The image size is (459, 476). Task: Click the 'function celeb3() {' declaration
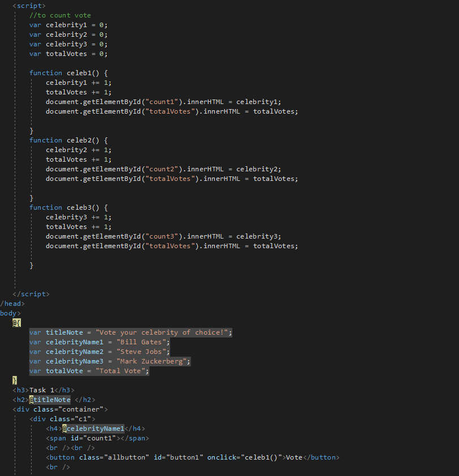68,207
